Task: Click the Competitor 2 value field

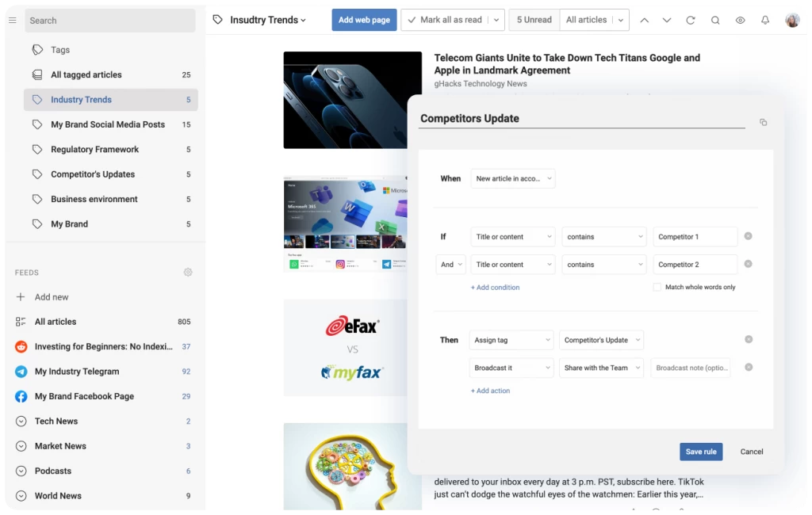Action: [695, 265]
